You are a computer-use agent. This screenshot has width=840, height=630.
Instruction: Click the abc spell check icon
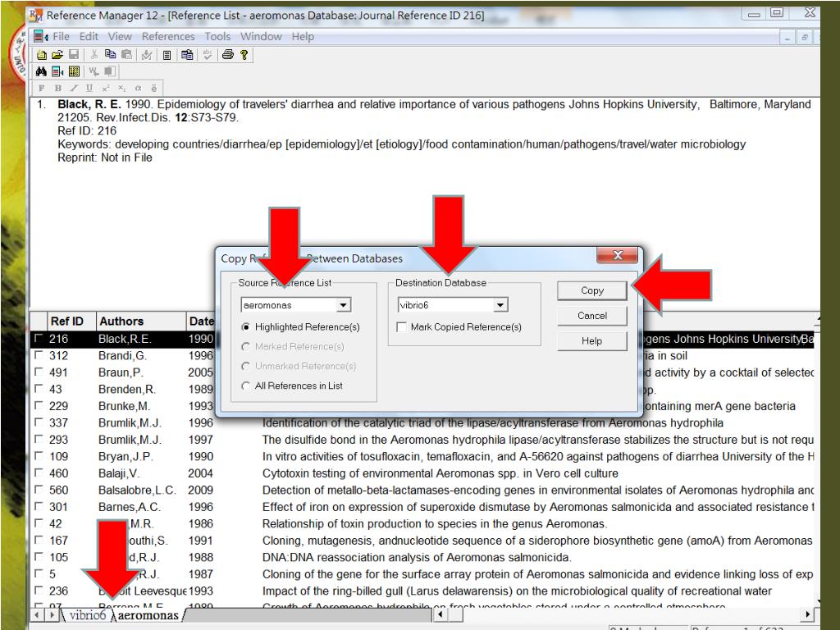pyautogui.click(x=208, y=55)
